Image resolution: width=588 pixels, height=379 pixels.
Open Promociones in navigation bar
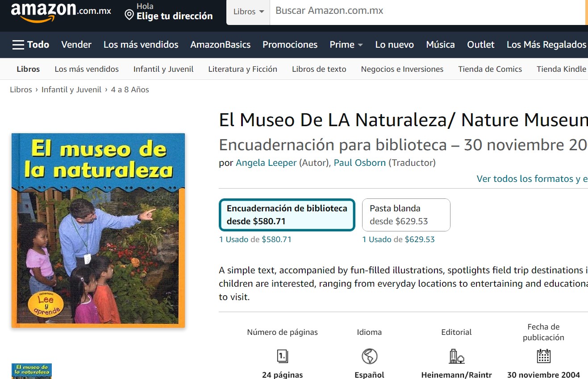290,45
